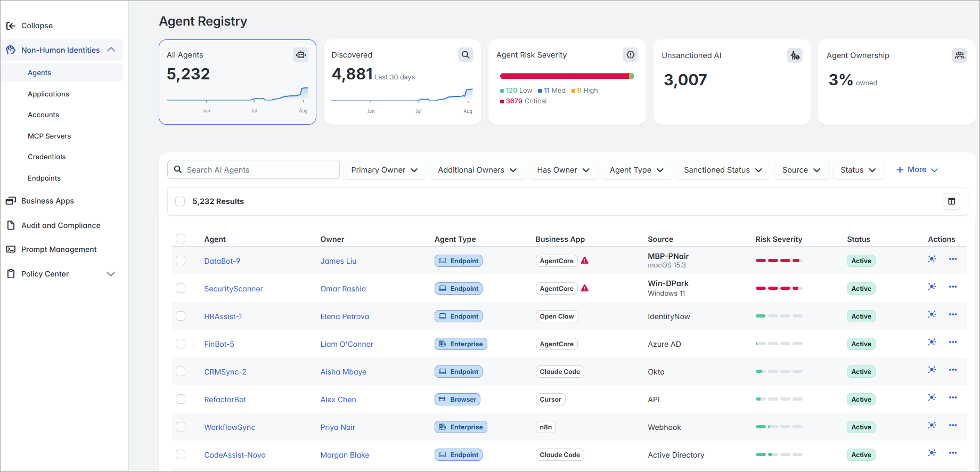The image size is (980, 472).
Task: Tick the select-all checkbox beside 5,232 Results
Action: [x=180, y=201]
